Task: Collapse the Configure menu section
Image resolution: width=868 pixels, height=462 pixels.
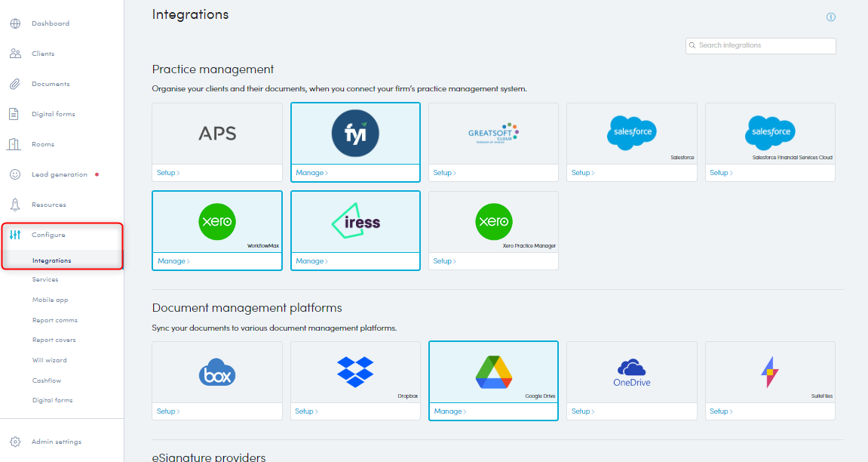Action: 48,235
